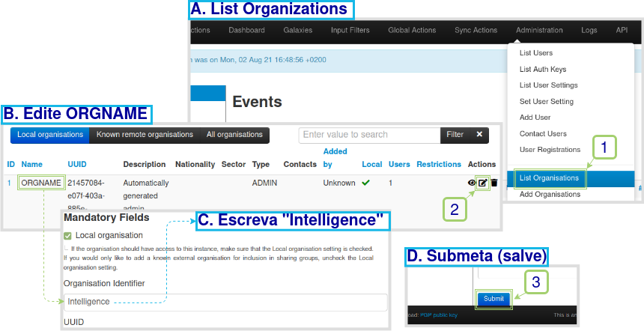Image resolution: width=644 pixels, height=331 pixels.
Task: Click the Organisation Identifier input field
Action: click(x=225, y=302)
